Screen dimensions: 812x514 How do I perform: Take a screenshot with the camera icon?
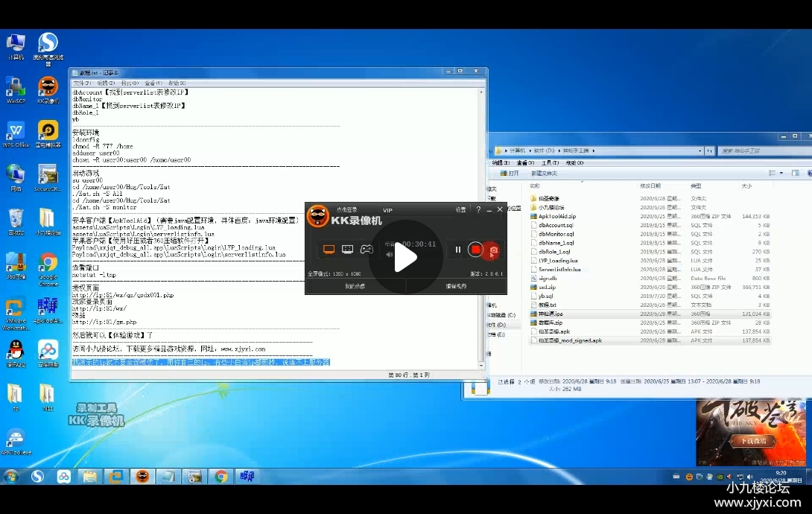point(493,250)
